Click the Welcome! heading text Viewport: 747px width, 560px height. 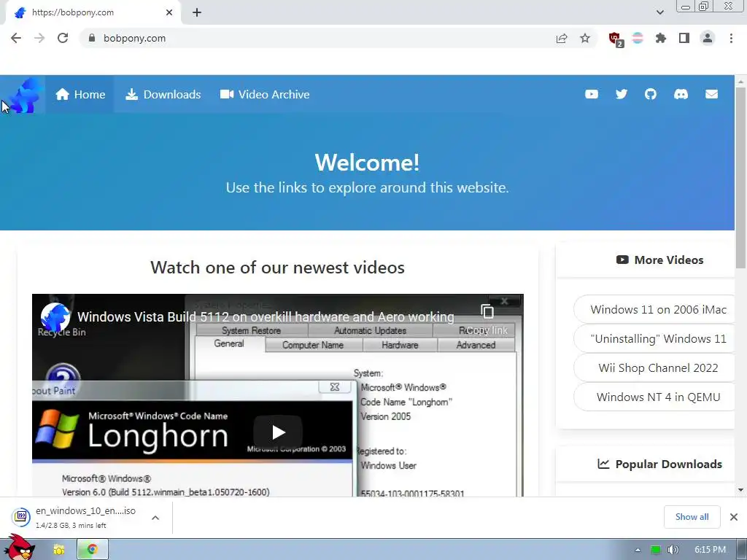368,163
